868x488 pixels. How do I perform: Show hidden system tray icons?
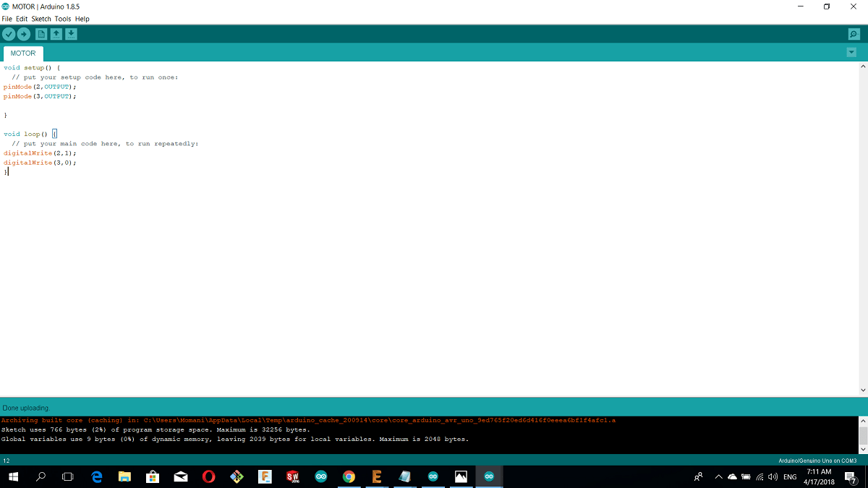[x=718, y=476]
